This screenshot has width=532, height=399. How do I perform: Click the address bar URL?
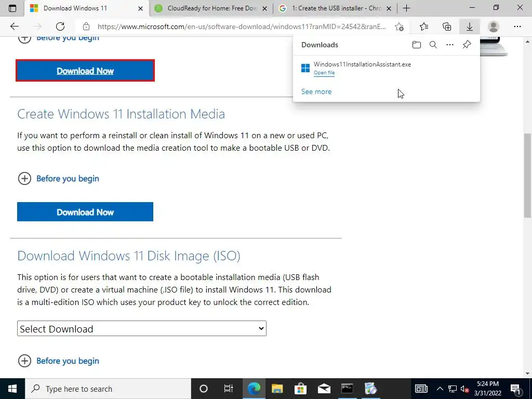click(x=242, y=26)
